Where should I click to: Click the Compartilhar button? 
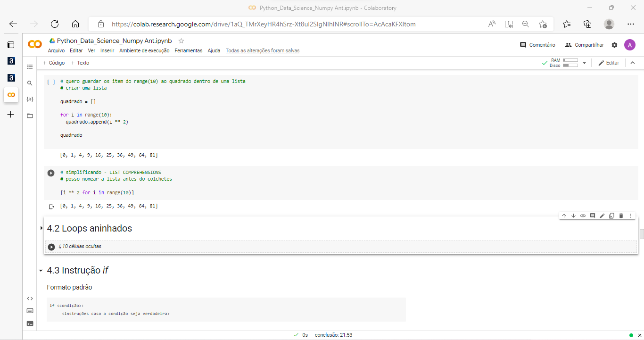click(584, 45)
